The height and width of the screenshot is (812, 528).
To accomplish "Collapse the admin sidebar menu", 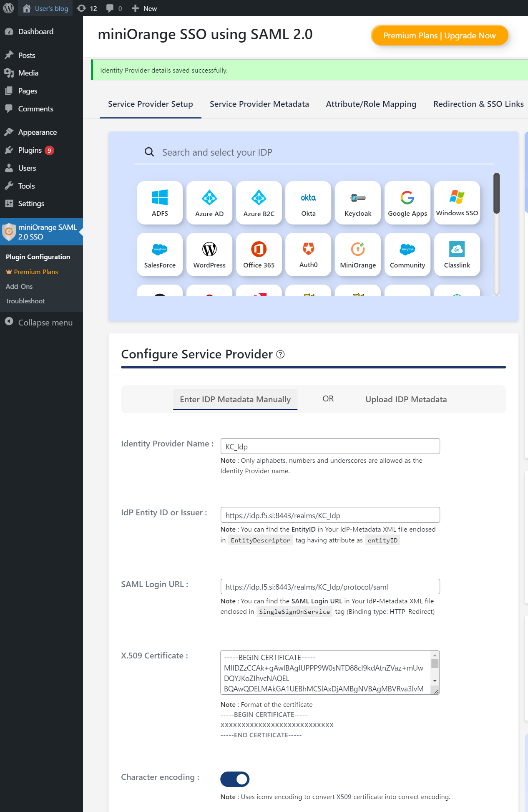I will pos(39,323).
